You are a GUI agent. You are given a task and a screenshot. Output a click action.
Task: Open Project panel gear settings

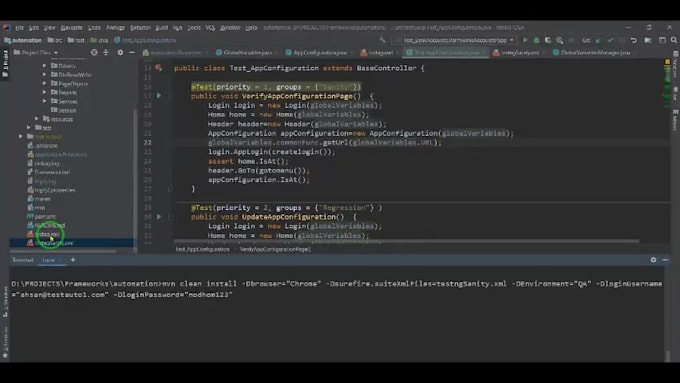click(120, 52)
